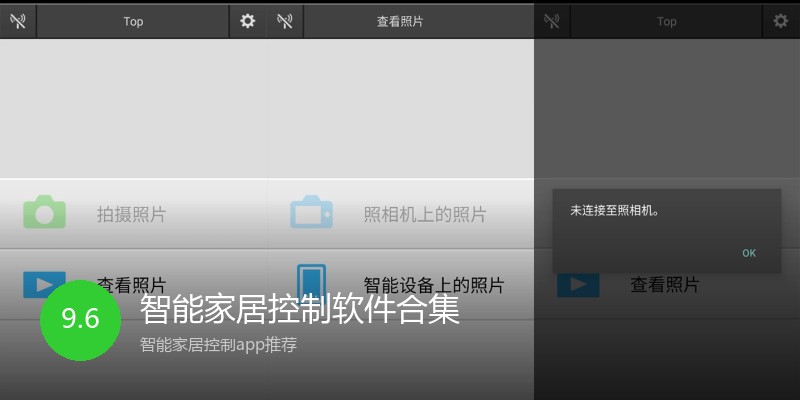Choose 智能设备上的照片 option

[x=401, y=285]
